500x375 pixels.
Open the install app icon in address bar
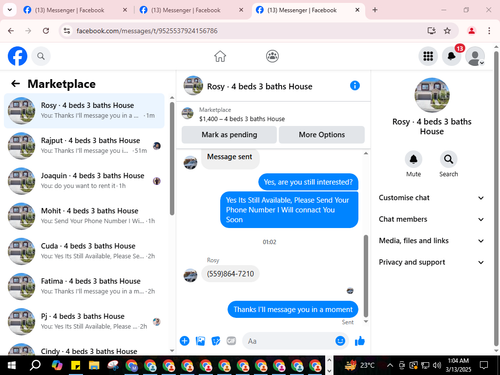(x=431, y=31)
